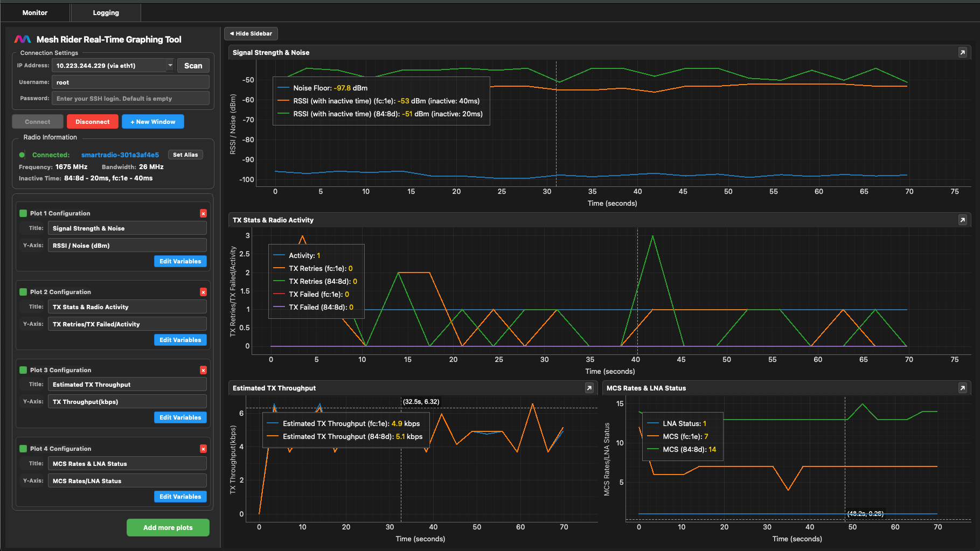Open Edit Variables for Plot 1
The height and width of the screenshot is (551, 980).
pyautogui.click(x=180, y=261)
